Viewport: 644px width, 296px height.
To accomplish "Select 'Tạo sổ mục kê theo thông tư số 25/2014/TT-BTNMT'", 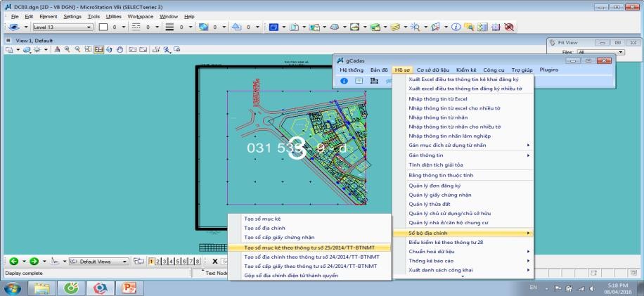I will [311, 247].
